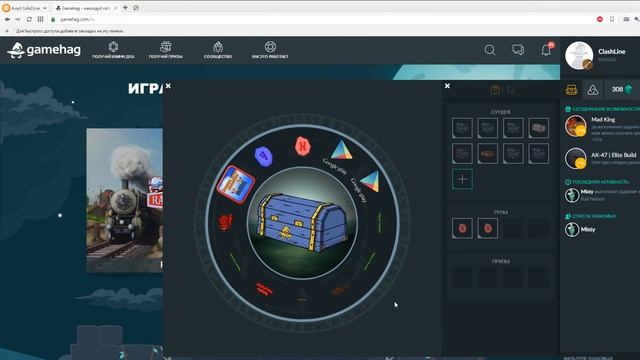Click the browser forward arrow

tap(18, 19)
